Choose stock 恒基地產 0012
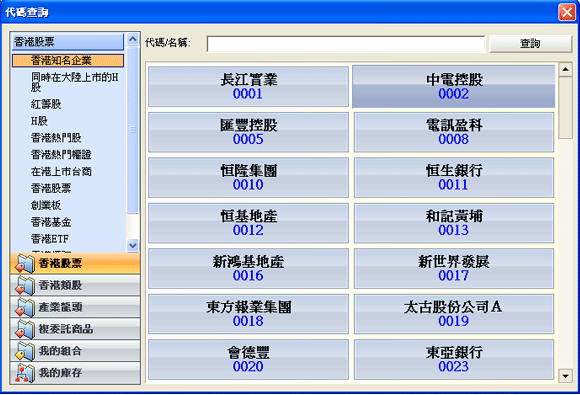 [x=248, y=223]
